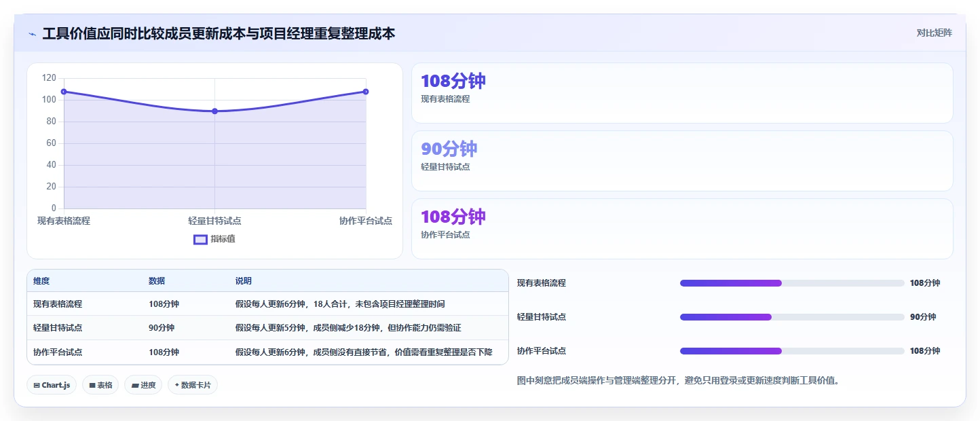Click the footnote text starting 图中刻意把成员端
This screenshot has height=421, width=980.
pos(679,381)
